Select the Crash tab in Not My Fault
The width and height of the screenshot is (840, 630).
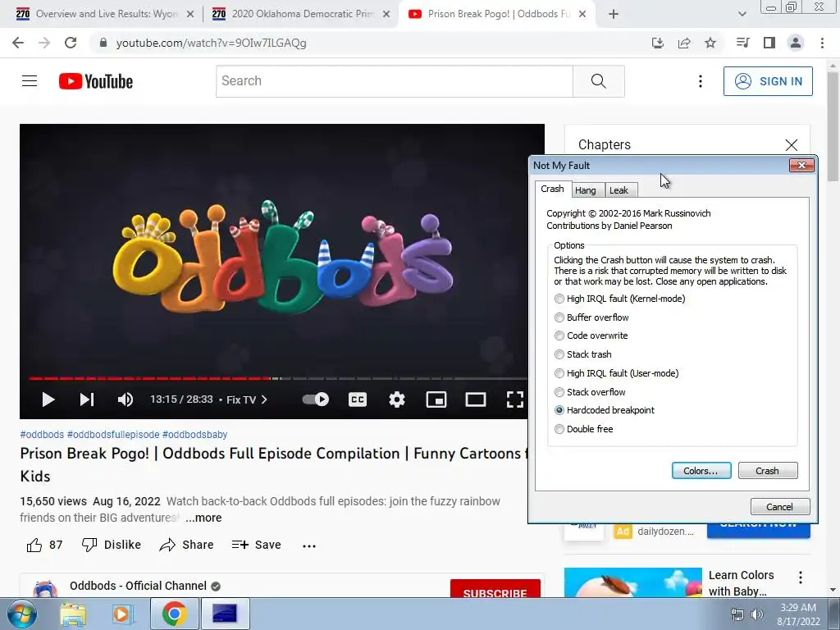[552, 189]
